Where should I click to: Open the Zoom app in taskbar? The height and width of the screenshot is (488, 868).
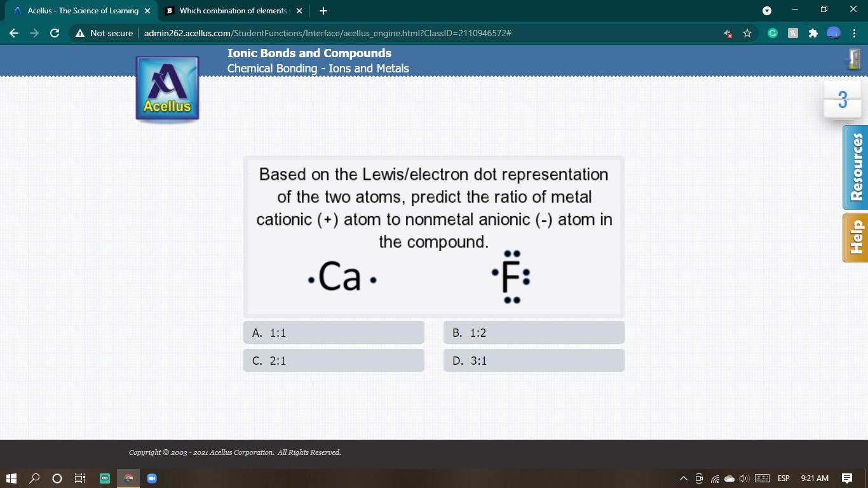[x=152, y=478]
